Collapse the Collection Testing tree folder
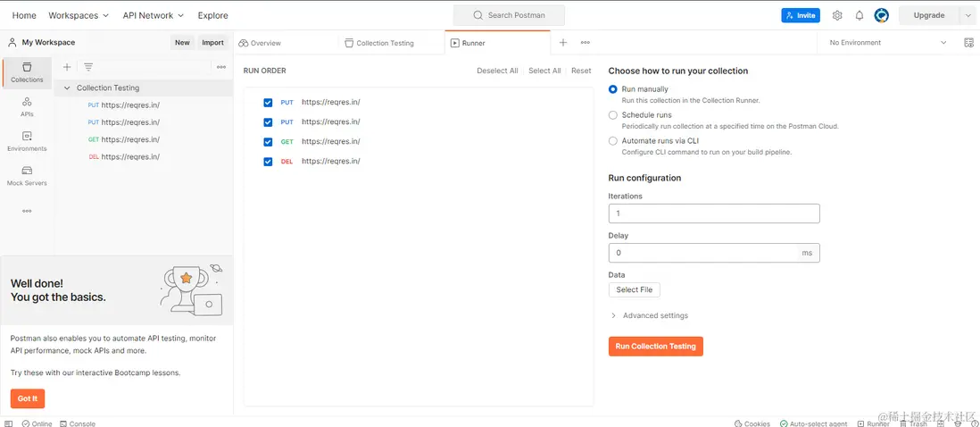The image size is (980, 427). 67,88
